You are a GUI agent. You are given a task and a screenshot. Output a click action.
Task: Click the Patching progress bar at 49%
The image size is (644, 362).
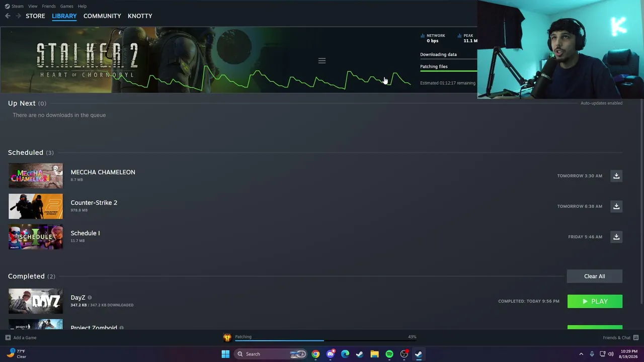click(326, 341)
